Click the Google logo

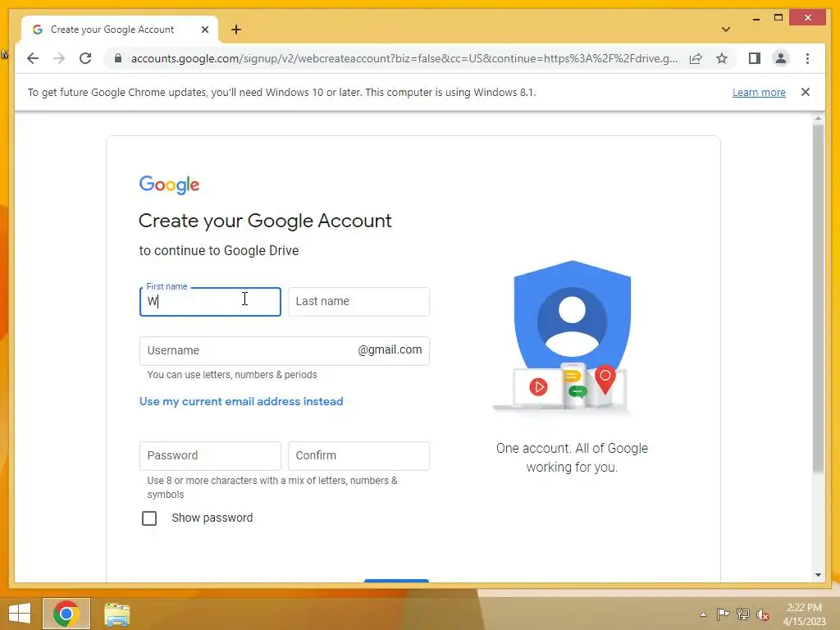click(x=169, y=185)
